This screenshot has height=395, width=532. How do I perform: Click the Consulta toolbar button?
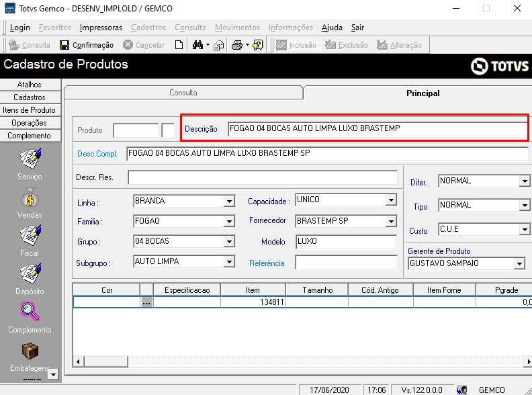(x=30, y=45)
